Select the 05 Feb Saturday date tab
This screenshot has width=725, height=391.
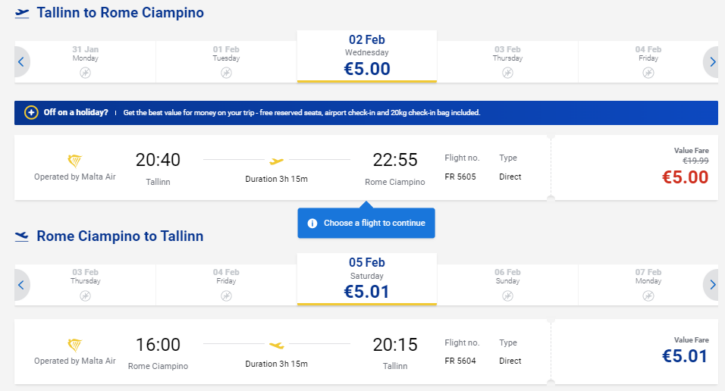click(367, 279)
